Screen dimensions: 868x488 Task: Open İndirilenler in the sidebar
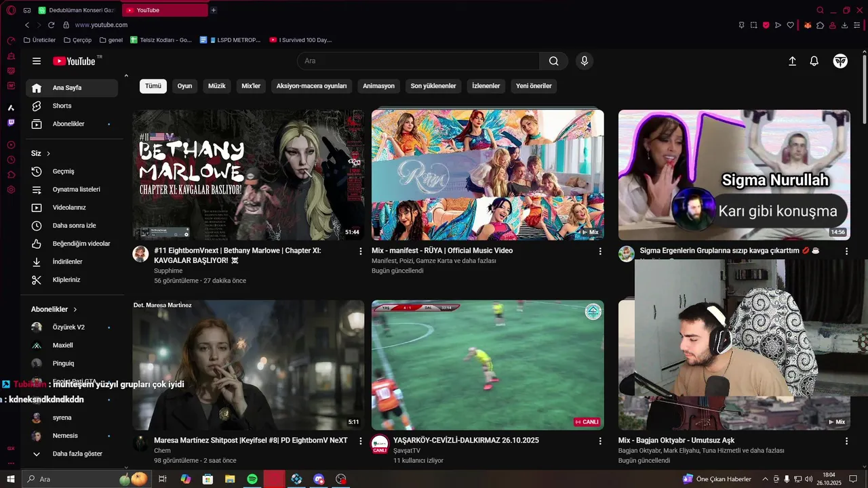(72, 262)
